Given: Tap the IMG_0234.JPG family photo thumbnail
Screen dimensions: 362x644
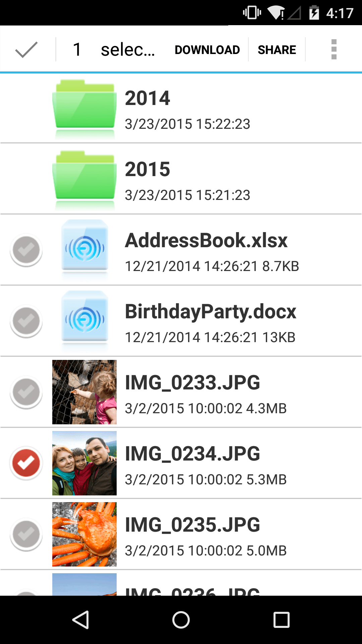Looking at the screenshot, I should (x=84, y=463).
